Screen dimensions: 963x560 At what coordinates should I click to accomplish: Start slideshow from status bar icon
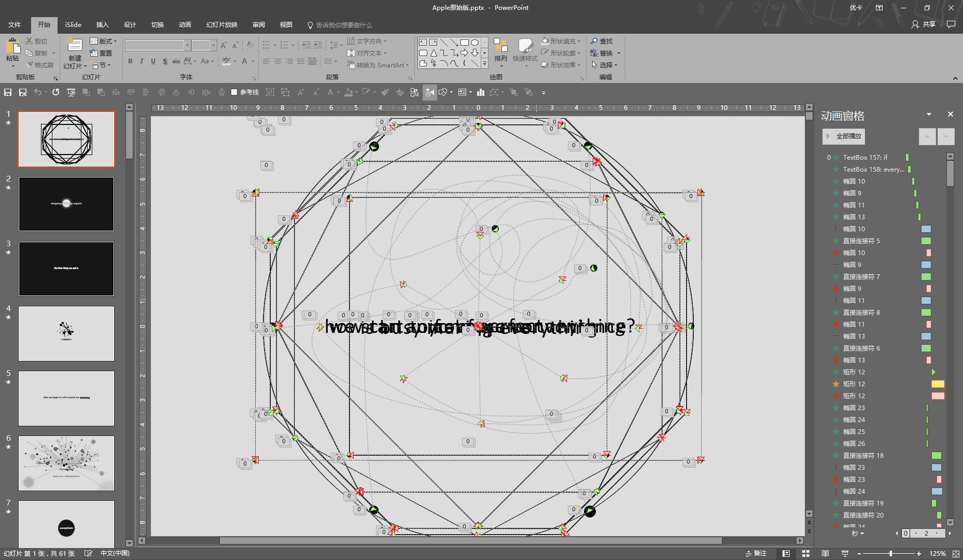click(845, 553)
